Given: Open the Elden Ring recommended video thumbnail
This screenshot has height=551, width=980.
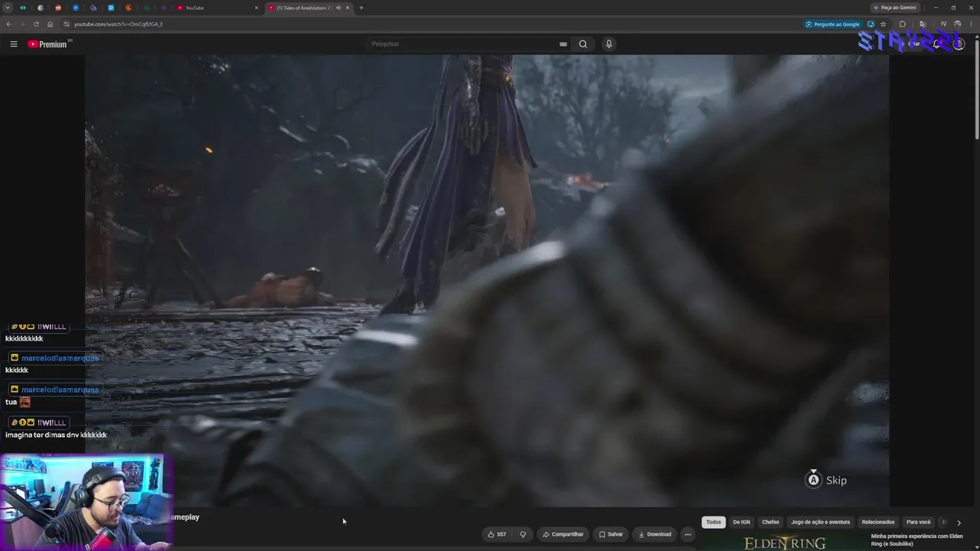Looking at the screenshot, I should [784, 542].
